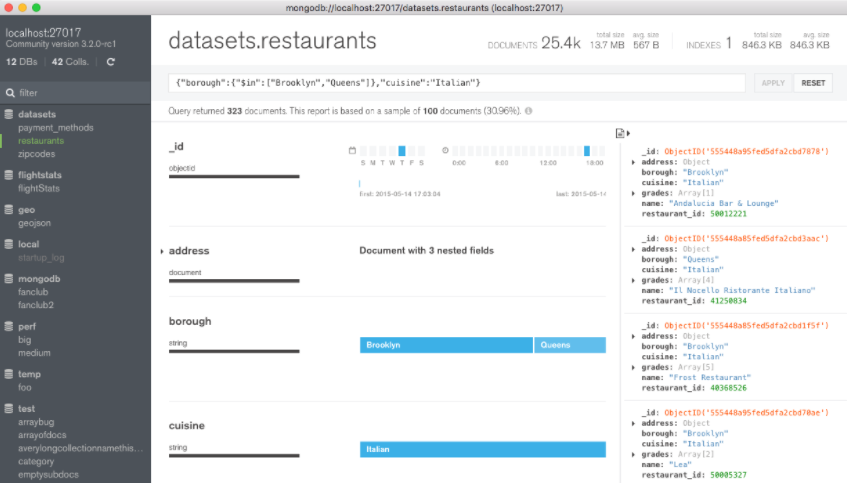Open the big collection under perf
Viewport: 847px width, 483px height.
click(x=24, y=340)
